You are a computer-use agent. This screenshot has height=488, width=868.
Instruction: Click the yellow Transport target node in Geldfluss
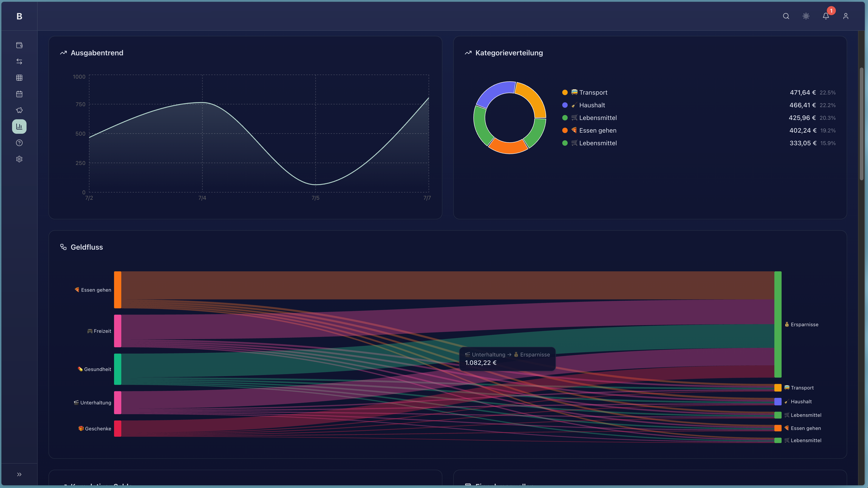tap(778, 388)
